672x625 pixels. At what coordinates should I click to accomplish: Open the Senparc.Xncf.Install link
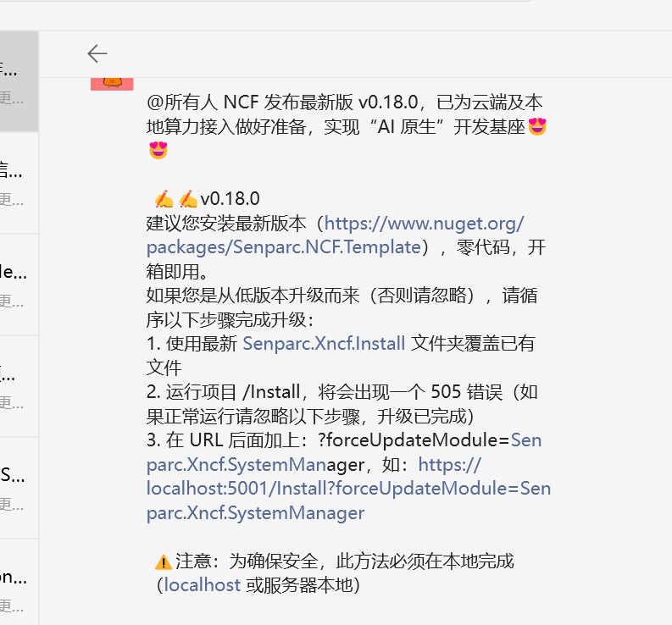[324, 343]
